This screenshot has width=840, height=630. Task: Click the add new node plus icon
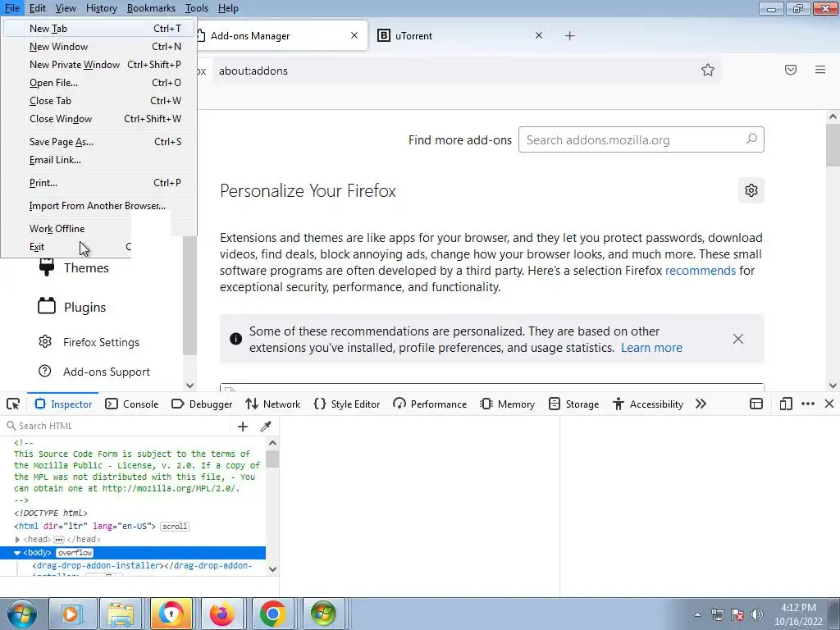pyautogui.click(x=243, y=426)
